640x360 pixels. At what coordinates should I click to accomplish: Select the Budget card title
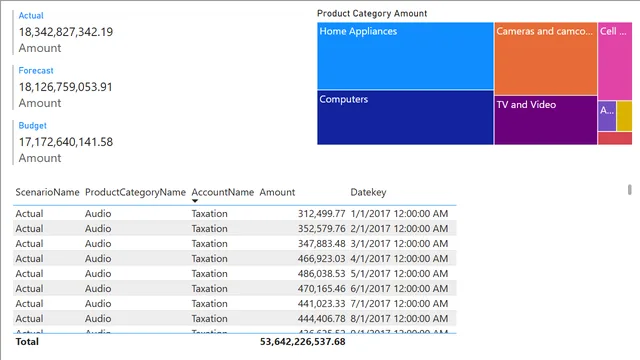click(x=33, y=126)
